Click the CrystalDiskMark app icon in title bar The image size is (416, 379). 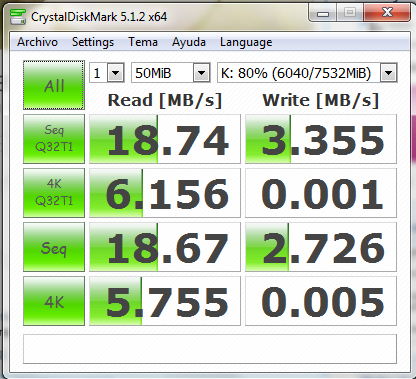tap(18, 17)
